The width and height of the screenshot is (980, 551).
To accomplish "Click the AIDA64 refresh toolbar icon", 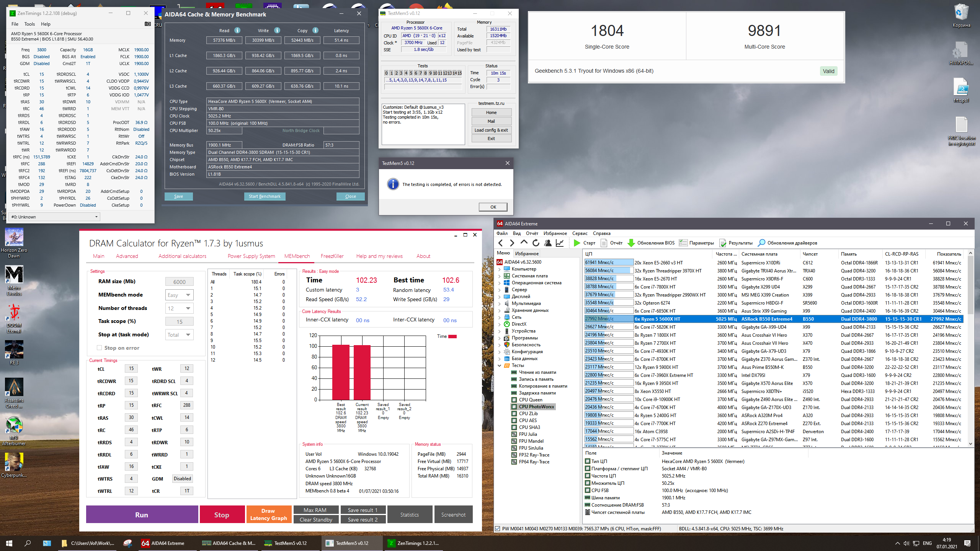I will click(x=536, y=243).
